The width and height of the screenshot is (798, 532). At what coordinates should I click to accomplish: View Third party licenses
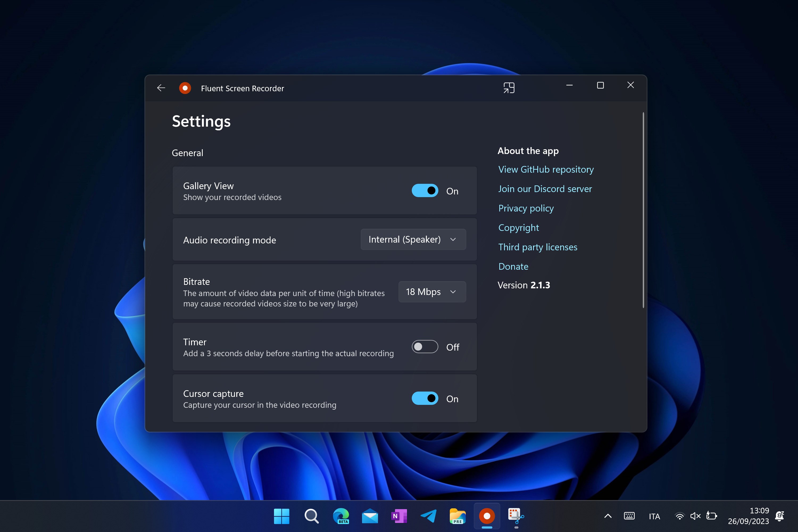pyautogui.click(x=538, y=247)
